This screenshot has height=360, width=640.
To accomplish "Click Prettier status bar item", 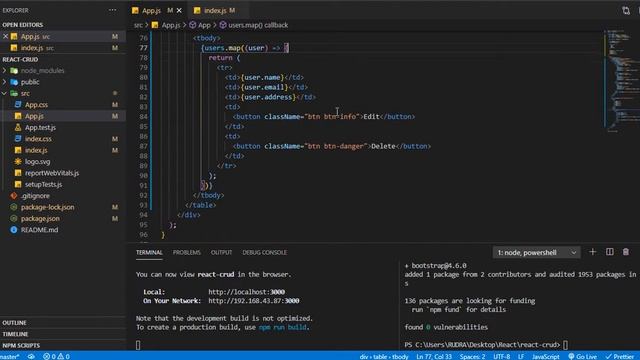I will pyautogui.click(x=620, y=356).
